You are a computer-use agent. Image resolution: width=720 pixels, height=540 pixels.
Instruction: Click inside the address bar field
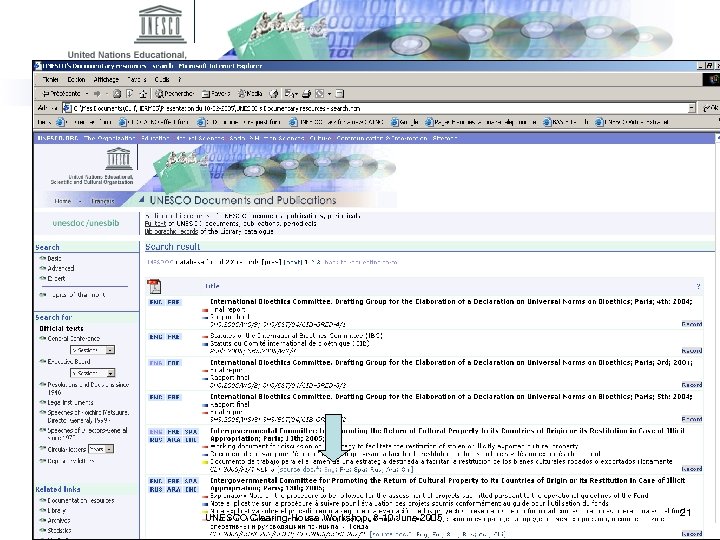click(x=379, y=108)
